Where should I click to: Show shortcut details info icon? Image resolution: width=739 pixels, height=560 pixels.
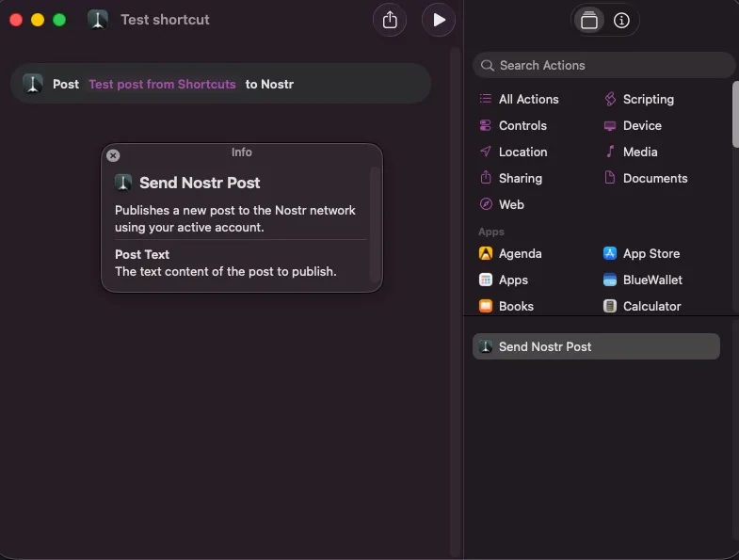(x=621, y=21)
